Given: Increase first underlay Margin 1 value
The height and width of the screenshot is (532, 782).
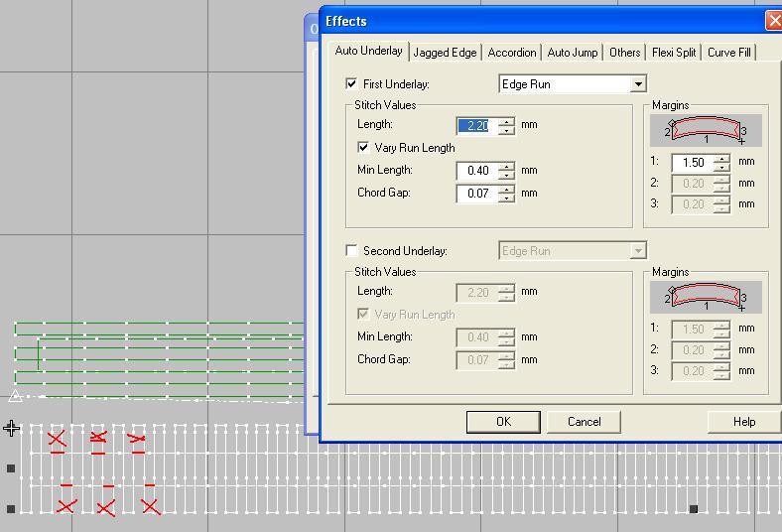Looking at the screenshot, I should (721, 159).
